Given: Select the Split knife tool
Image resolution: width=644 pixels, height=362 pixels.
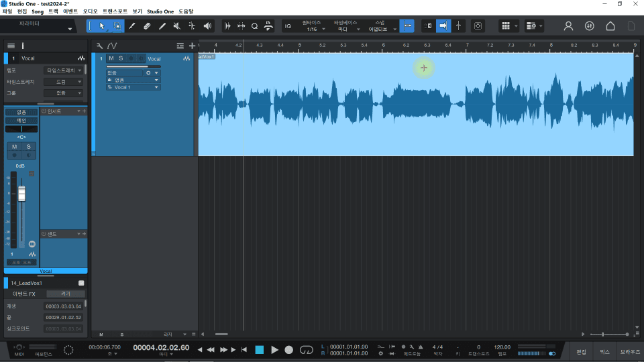Looking at the screenshot, I should click(132, 26).
